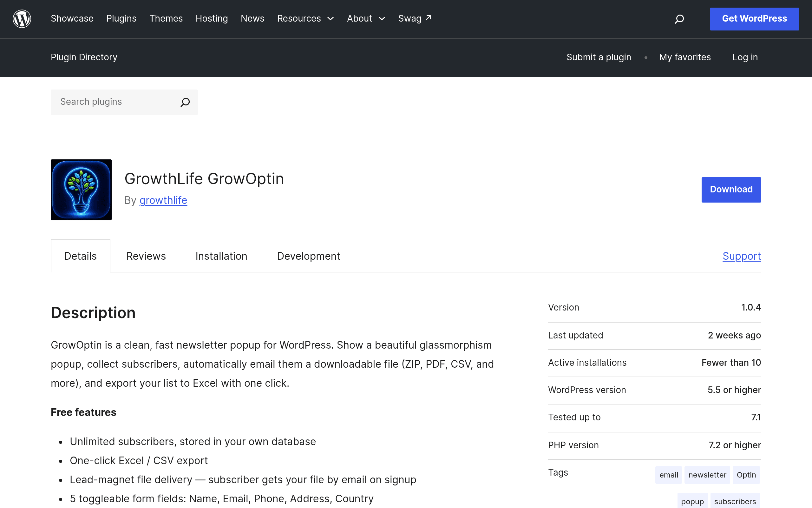Click the Optin tag

(x=746, y=475)
